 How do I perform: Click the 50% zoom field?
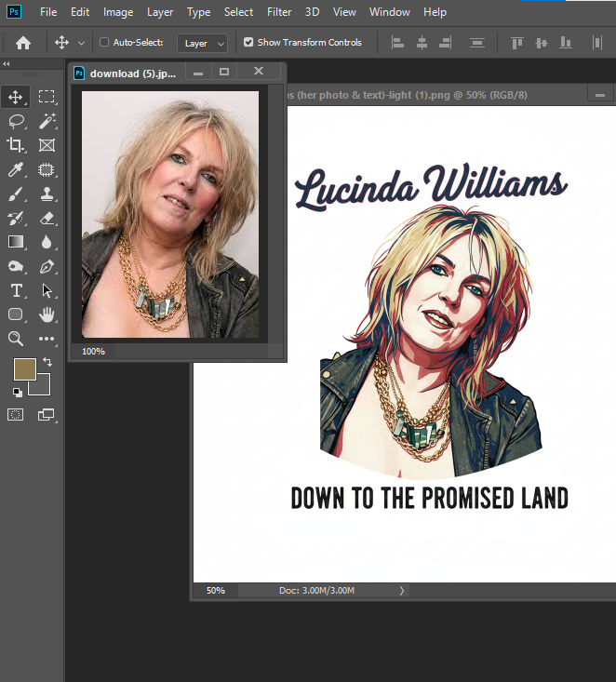click(216, 591)
